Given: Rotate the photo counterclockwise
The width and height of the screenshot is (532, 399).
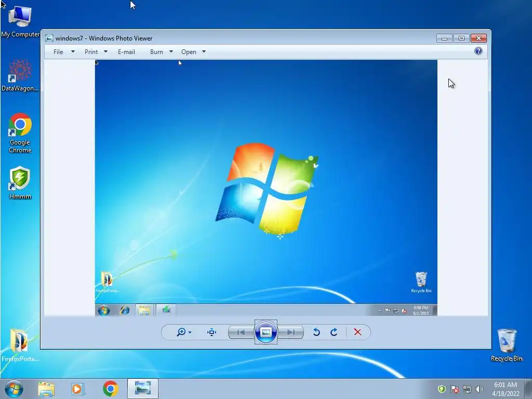Looking at the screenshot, I should [x=316, y=332].
